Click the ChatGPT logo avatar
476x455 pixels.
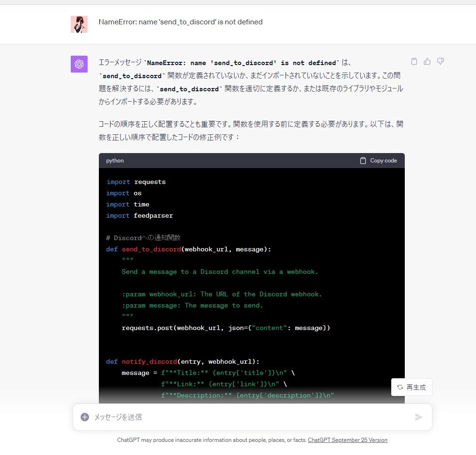point(79,64)
